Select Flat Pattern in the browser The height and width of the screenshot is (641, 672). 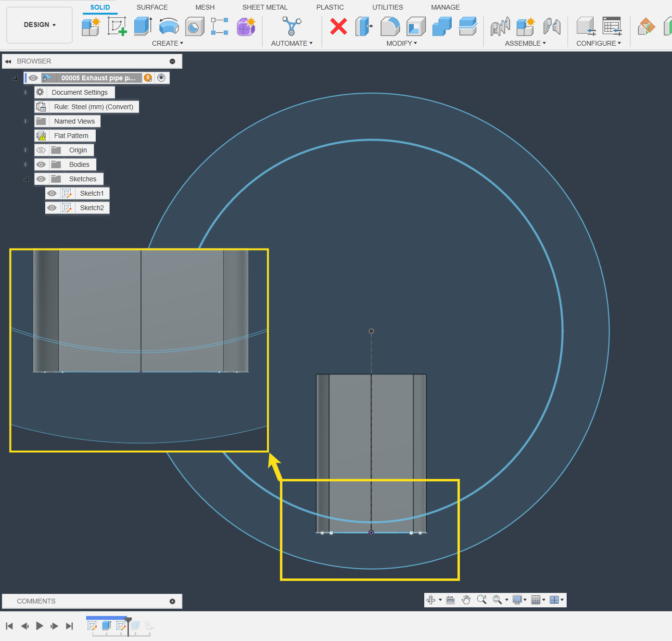click(x=71, y=135)
